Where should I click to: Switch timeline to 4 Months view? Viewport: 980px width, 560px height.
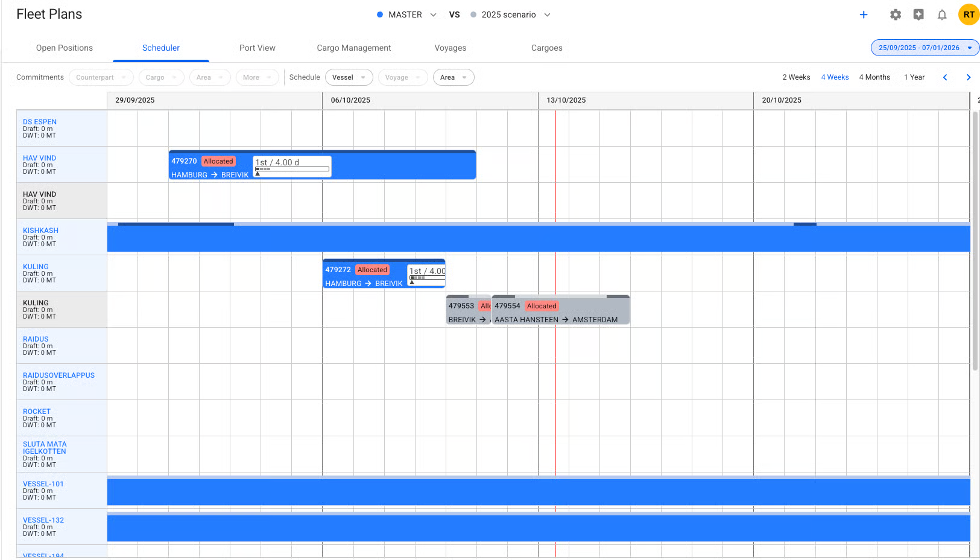(874, 77)
